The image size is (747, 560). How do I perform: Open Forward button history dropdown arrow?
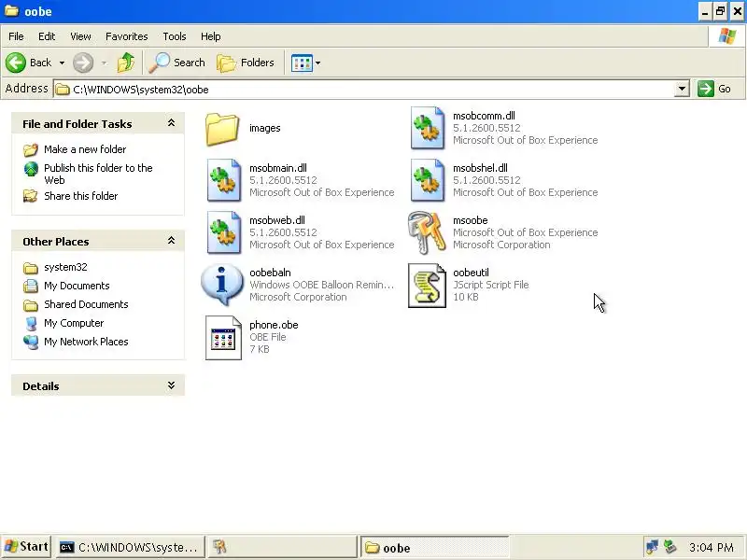104,63
